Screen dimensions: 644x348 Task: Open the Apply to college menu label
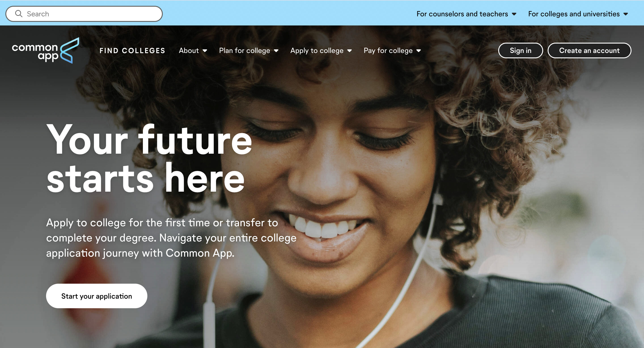point(317,51)
